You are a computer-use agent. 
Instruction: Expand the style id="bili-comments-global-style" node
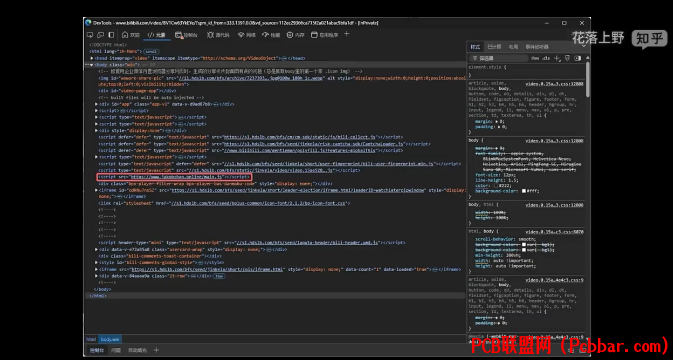(97, 263)
